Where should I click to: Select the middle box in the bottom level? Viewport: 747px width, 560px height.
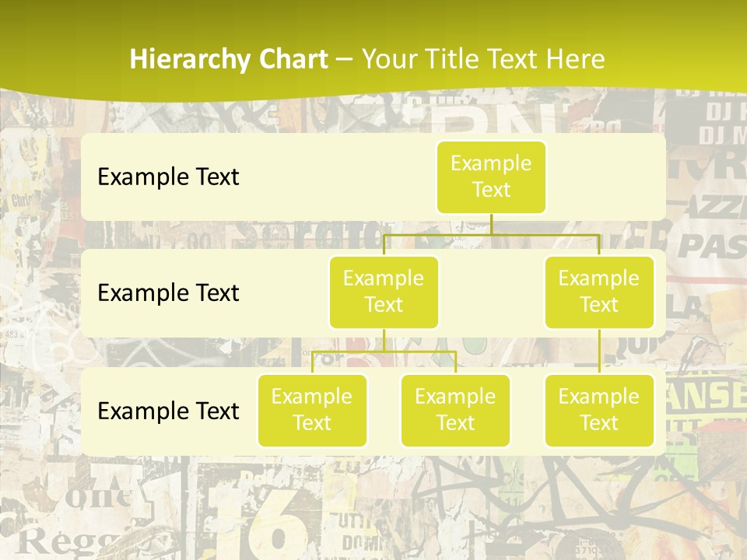point(455,410)
